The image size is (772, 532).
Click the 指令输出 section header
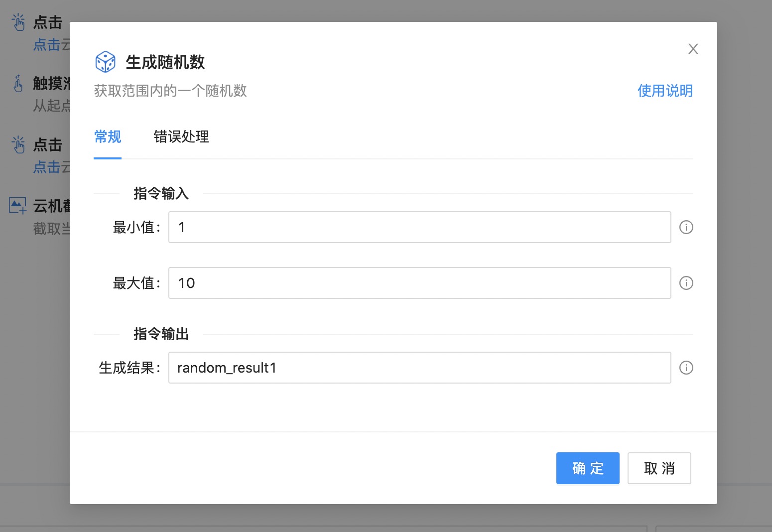click(161, 334)
